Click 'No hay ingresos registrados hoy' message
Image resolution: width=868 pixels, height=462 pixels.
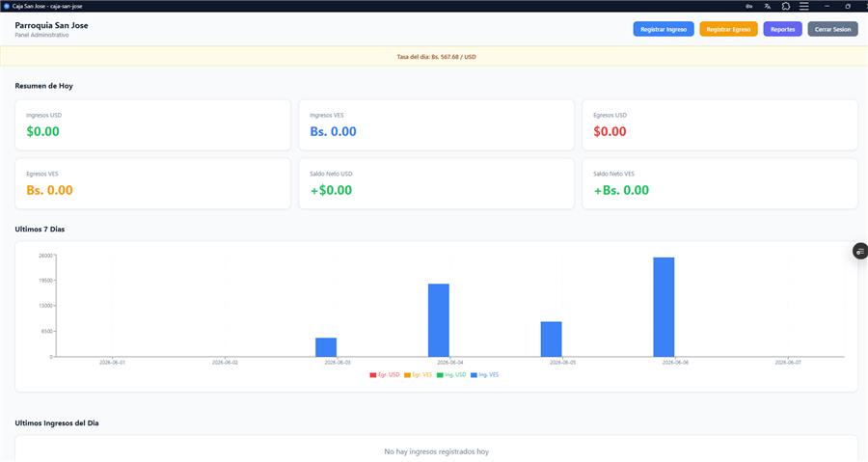pos(436,451)
